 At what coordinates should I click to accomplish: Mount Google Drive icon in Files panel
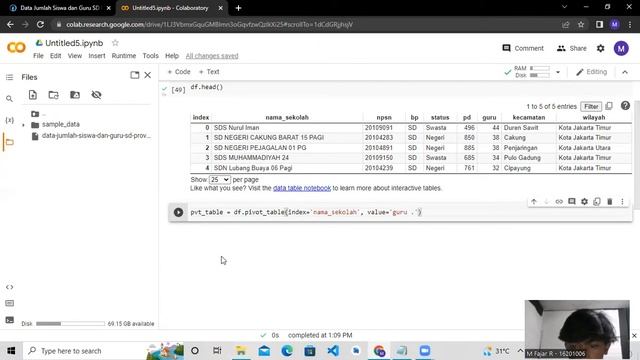tap(75, 95)
